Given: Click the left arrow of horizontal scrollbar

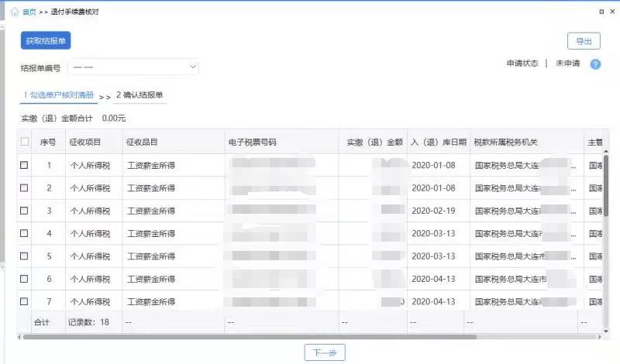Looking at the screenshot, I should (19, 337).
